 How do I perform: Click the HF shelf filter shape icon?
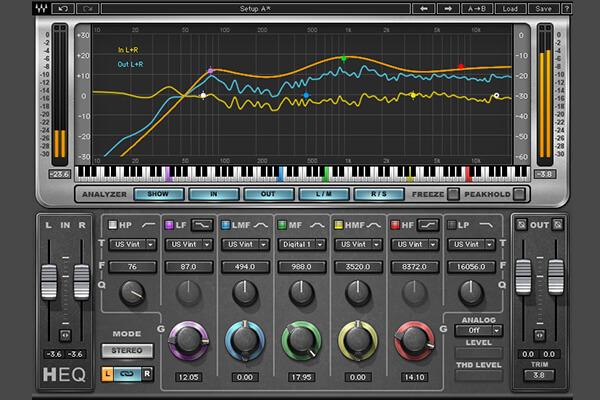click(x=429, y=225)
